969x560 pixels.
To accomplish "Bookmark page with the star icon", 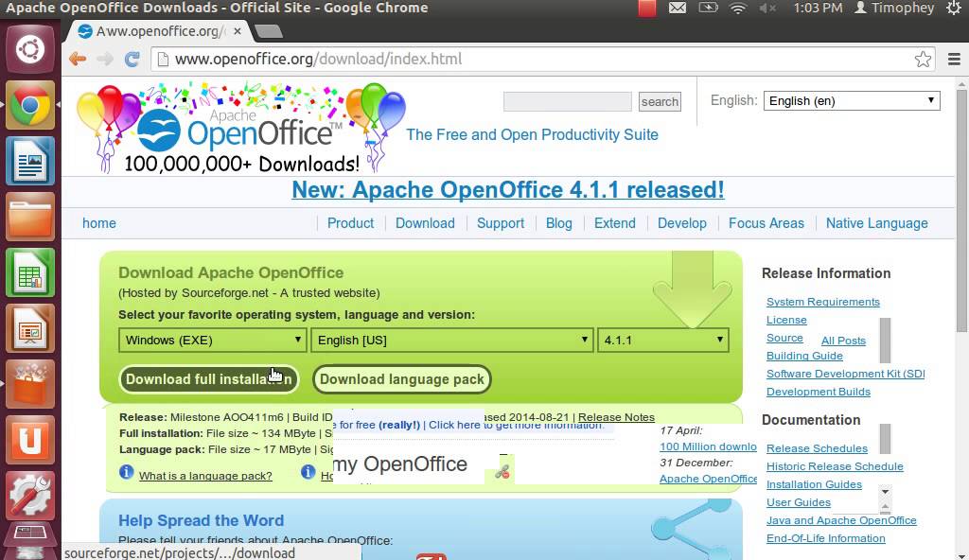I will 923,59.
